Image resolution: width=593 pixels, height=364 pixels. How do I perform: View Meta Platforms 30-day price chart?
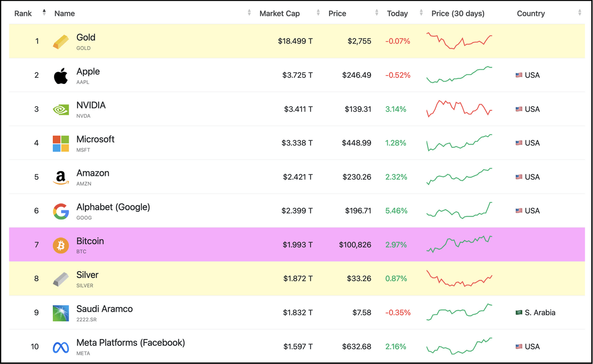pyautogui.click(x=459, y=346)
